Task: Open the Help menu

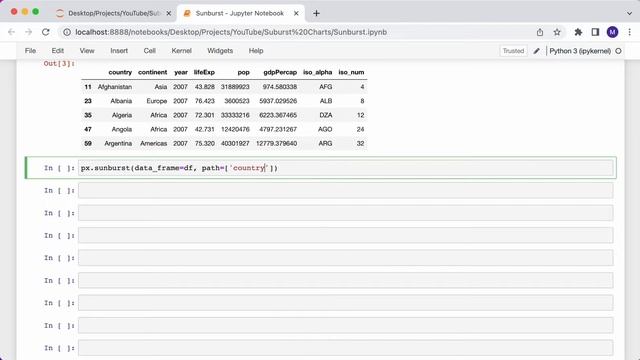Action: click(256, 51)
